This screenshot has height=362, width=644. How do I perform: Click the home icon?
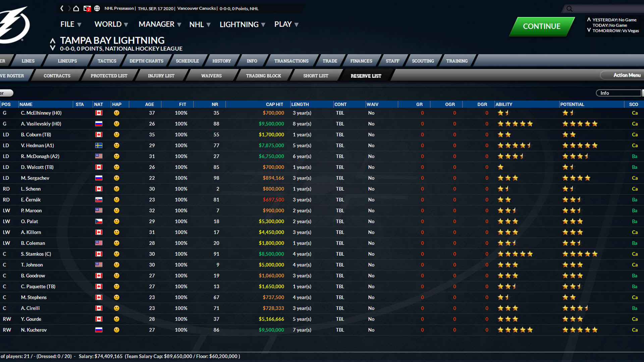coord(76,8)
